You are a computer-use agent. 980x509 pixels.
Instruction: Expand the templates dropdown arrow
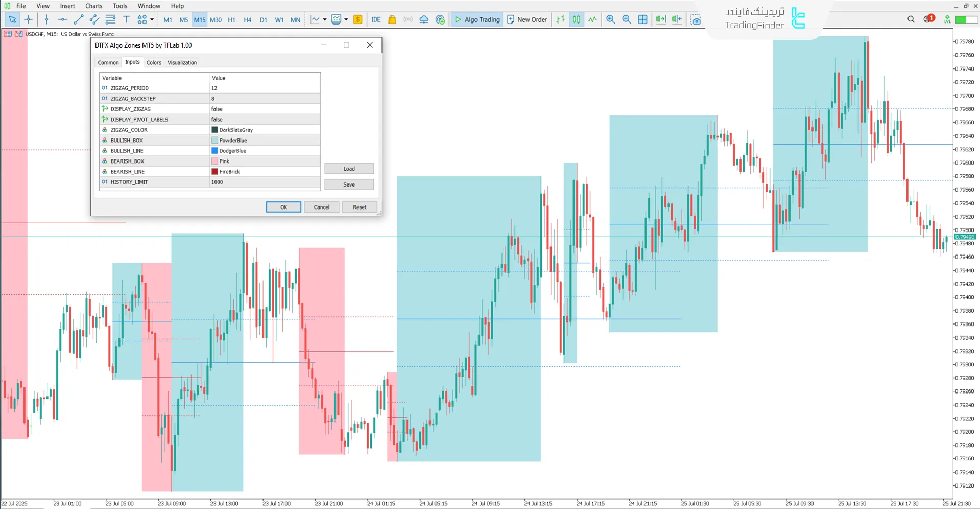pyautogui.click(x=346, y=19)
